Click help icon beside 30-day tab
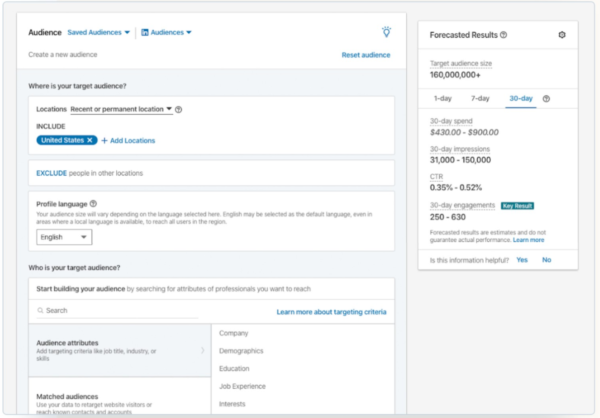This screenshot has width=600, height=418. coord(546,99)
